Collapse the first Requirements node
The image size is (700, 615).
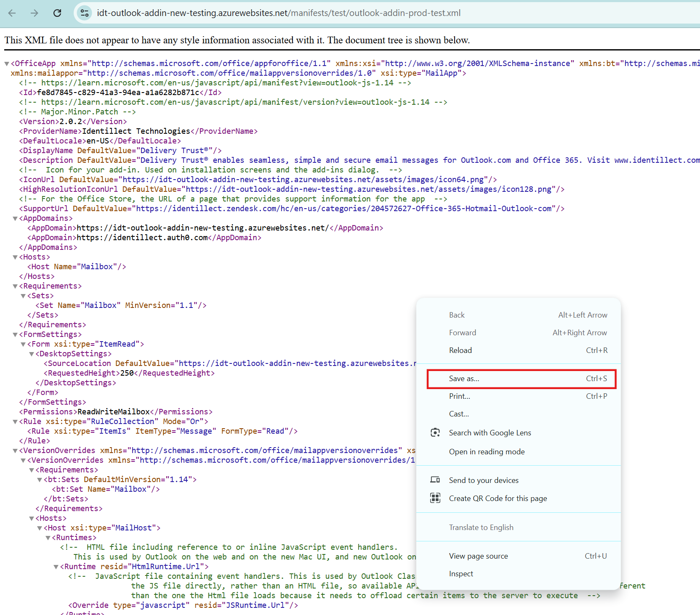click(x=15, y=286)
